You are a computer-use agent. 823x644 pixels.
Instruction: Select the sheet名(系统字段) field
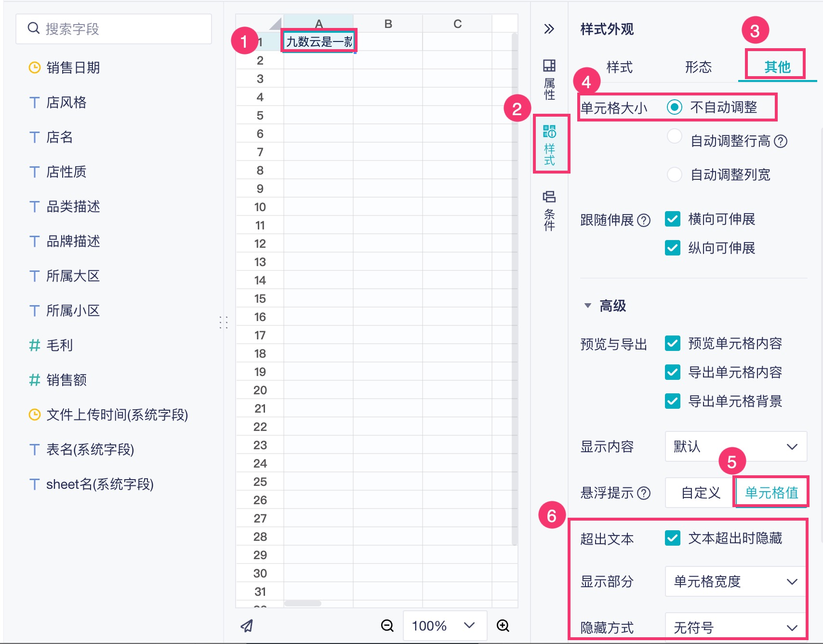[x=100, y=484]
